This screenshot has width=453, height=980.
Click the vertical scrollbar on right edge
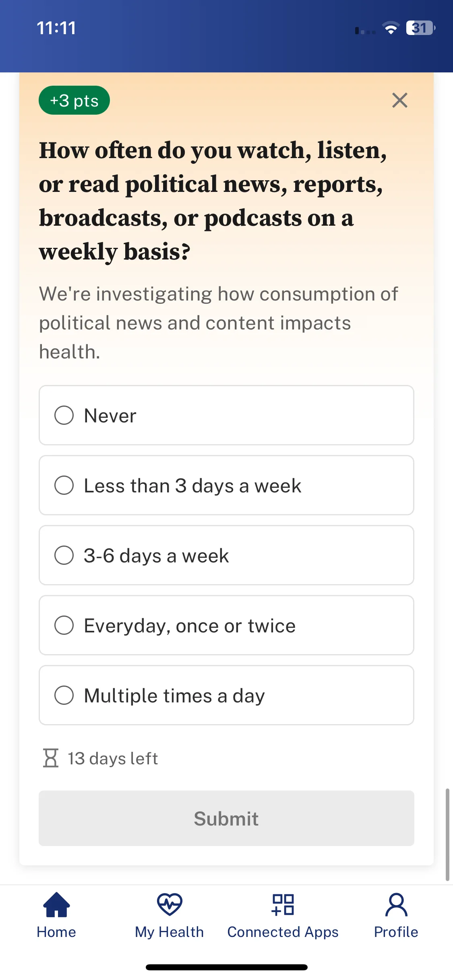(x=447, y=835)
